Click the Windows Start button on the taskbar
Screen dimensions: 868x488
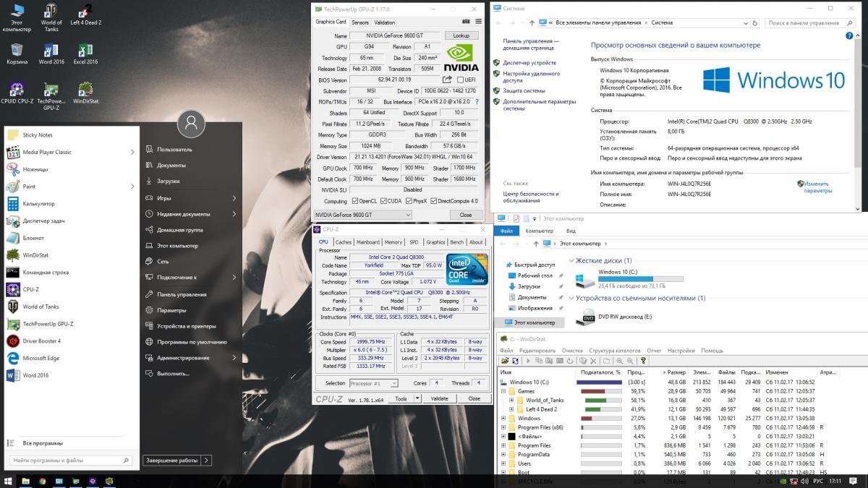[8, 481]
